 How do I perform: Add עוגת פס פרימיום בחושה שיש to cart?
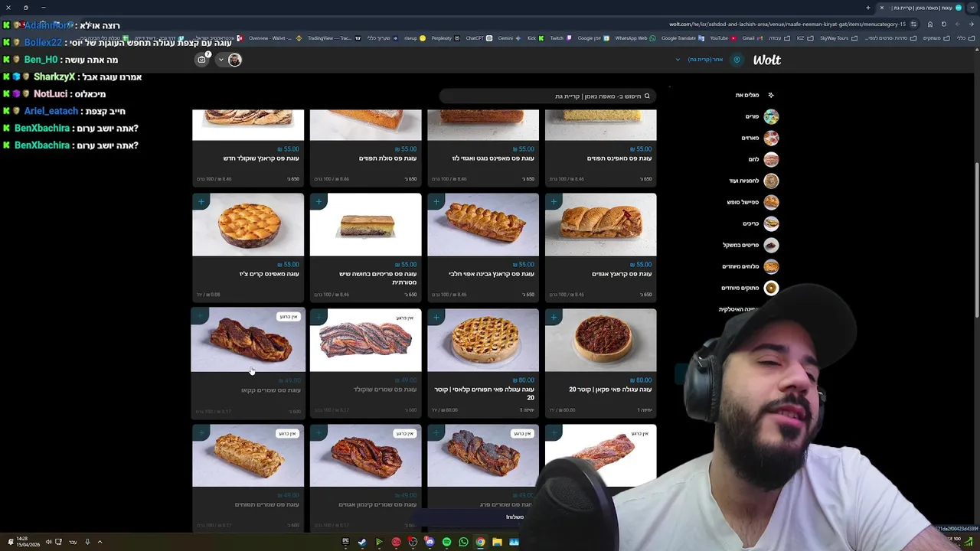pos(318,201)
